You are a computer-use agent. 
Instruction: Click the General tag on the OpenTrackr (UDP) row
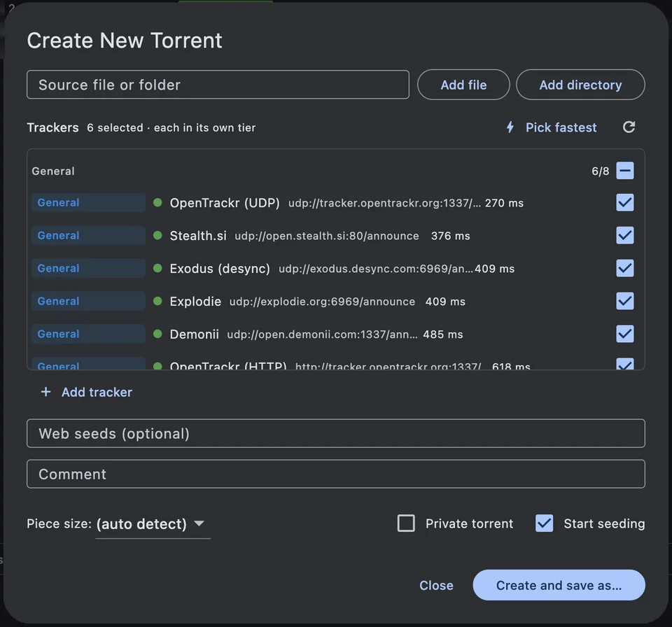pos(88,202)
